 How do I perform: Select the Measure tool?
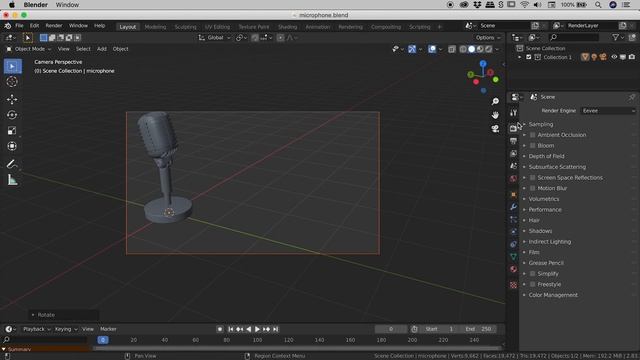[12, 180]
